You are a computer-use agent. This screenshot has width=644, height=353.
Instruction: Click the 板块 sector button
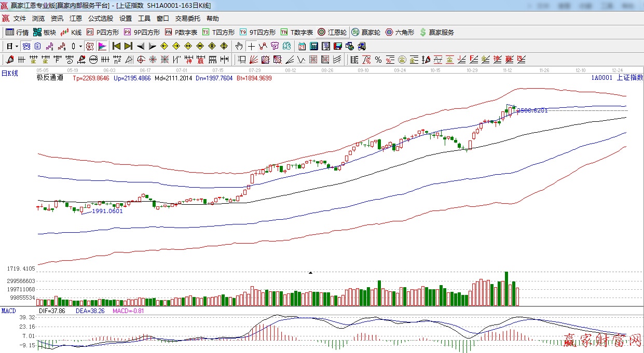point(44,32)
